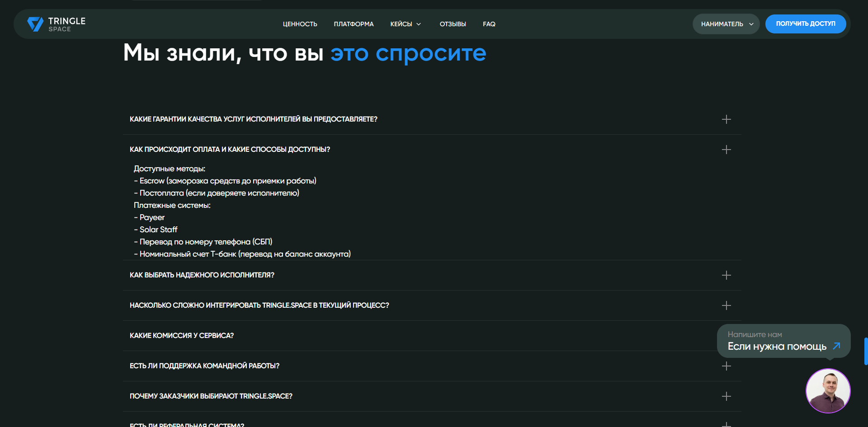Click the КАК ПРОИСХОДИТ ОПЛАТА question title
This screenshot has width=868, height=427.
pyautogui.click(x=230, y=150)
